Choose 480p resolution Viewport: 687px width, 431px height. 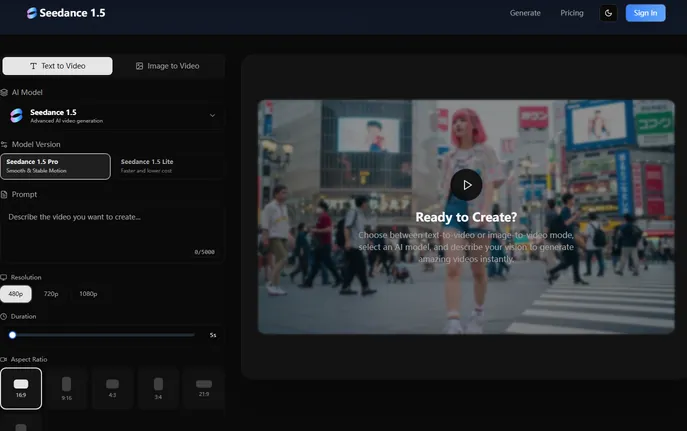click(x=16, y=294)
